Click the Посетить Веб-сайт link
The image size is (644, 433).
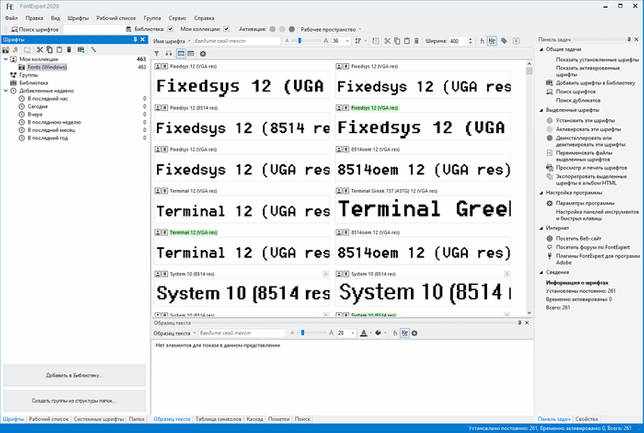coord(578,238)
